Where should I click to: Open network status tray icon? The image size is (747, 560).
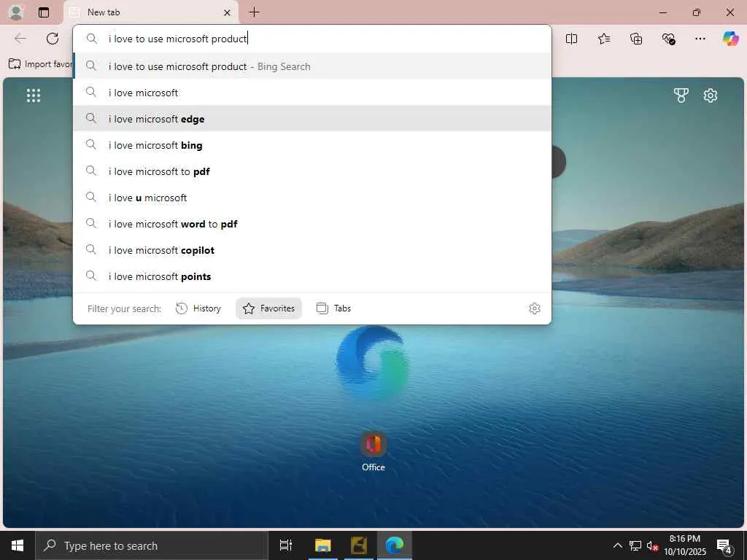[635, 545]
